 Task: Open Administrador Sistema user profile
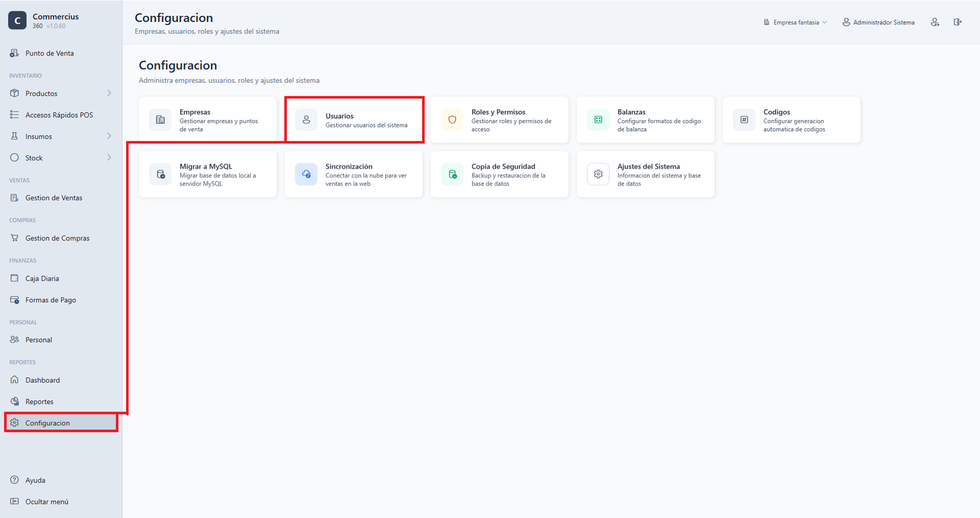coord(878,22)
